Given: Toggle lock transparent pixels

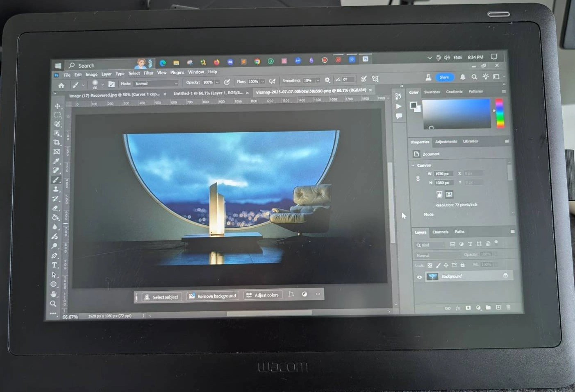Looking at the screenshot, I should coord(430,265).
